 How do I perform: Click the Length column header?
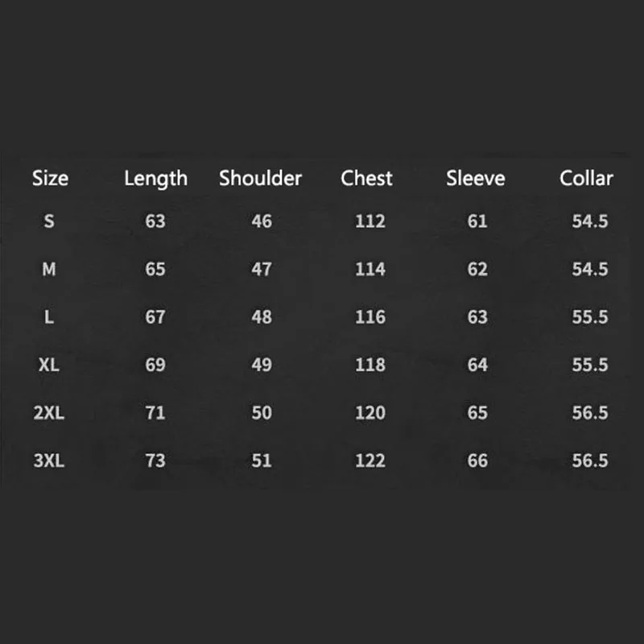(x=155, y=178)
